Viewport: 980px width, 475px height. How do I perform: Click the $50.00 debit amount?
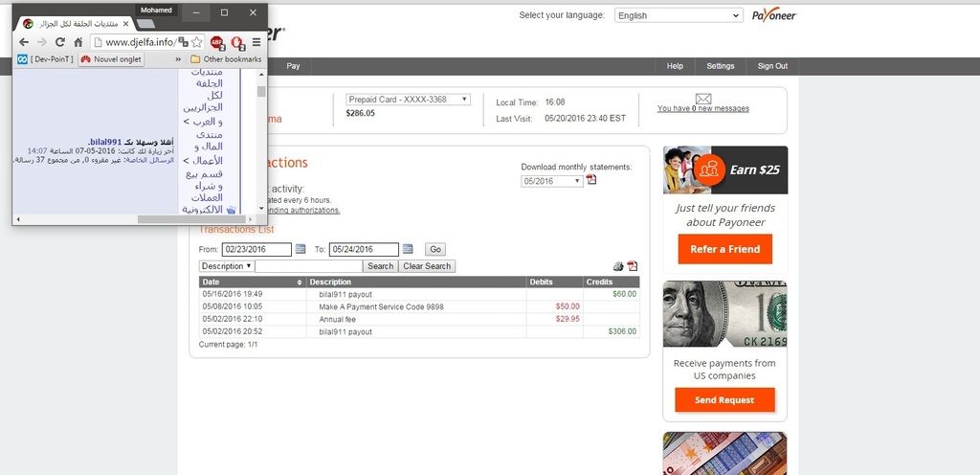pyautogui.click(x=568, y=306)
